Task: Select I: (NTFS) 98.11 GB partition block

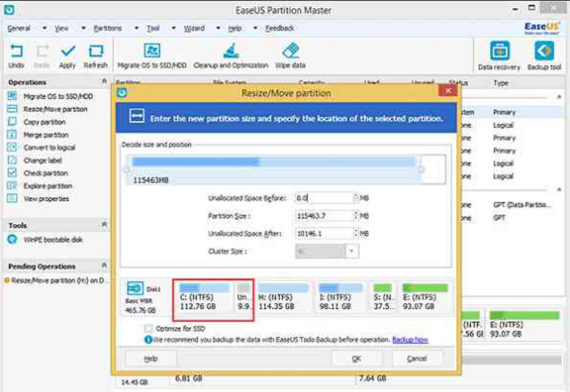Action: 340,298
